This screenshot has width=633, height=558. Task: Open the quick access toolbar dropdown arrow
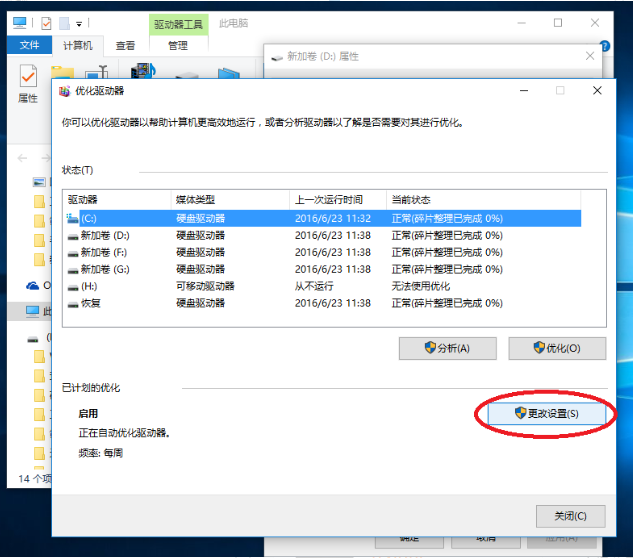79,24
